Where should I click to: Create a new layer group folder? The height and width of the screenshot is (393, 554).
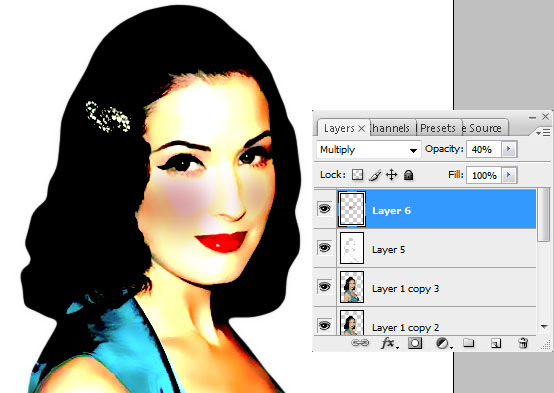(x=468, y=342)
